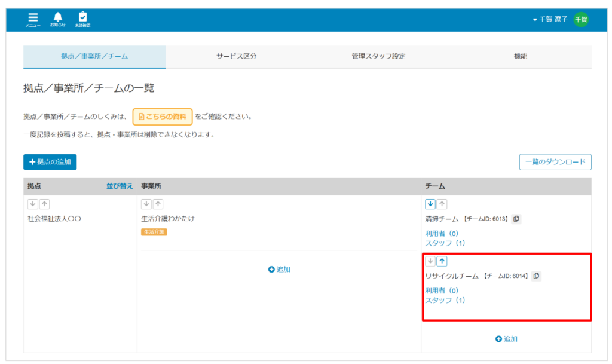The width and height of the screenshot is (612, 364).
Task: Click the チーム column header
Action: tap(435, 186)
